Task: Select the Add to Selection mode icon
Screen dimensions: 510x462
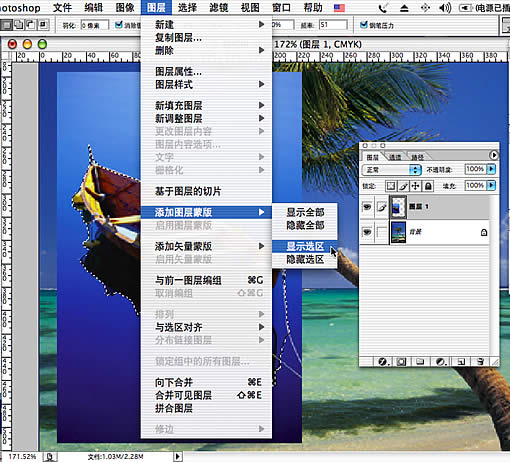Action: click(x=19, y=25)
